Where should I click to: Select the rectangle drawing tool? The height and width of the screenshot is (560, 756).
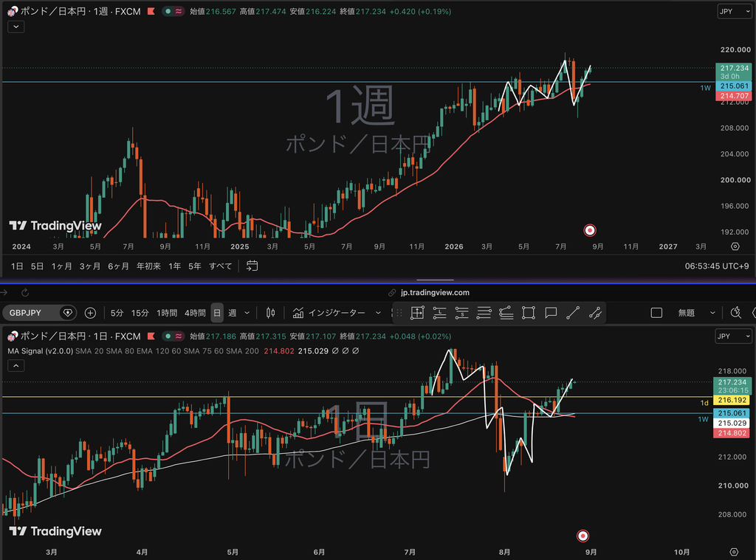[x=529, y=313]
